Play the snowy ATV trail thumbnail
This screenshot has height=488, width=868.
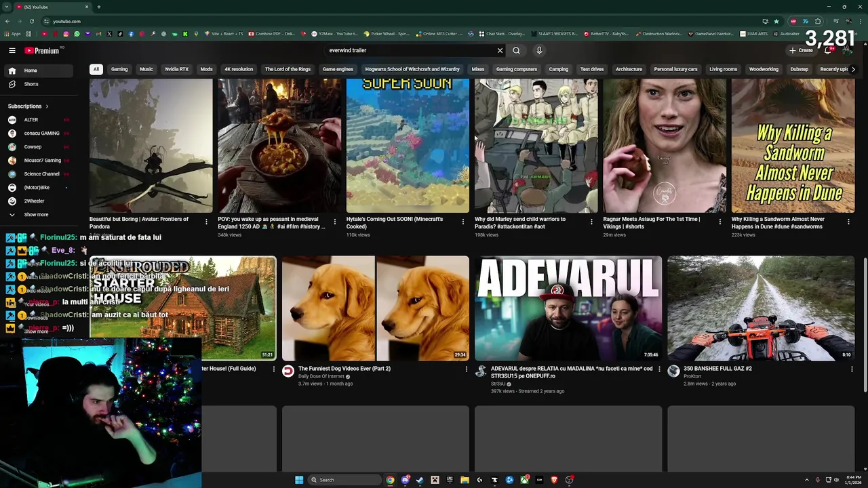tap(761, 308)
